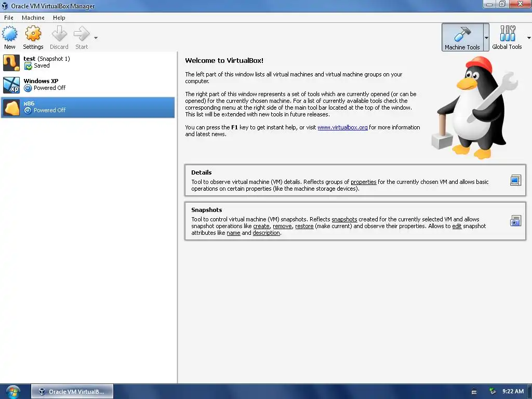Select the 'test (Snapshot 1)' entry text

(x=47, y=59)
